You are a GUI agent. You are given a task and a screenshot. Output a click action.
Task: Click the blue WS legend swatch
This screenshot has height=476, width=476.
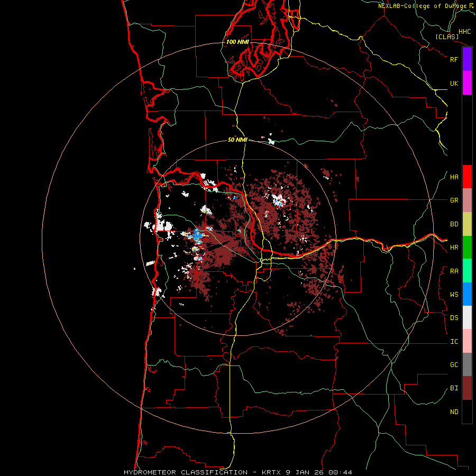pos(467,294)
